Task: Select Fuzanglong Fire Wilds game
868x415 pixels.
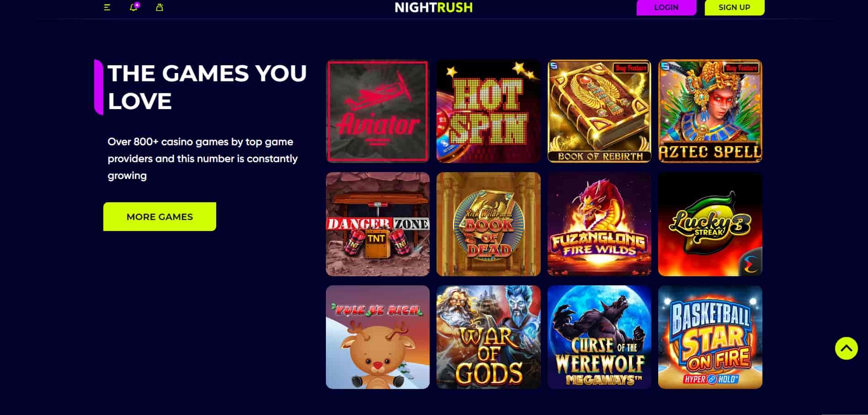Action: [599, 224]
